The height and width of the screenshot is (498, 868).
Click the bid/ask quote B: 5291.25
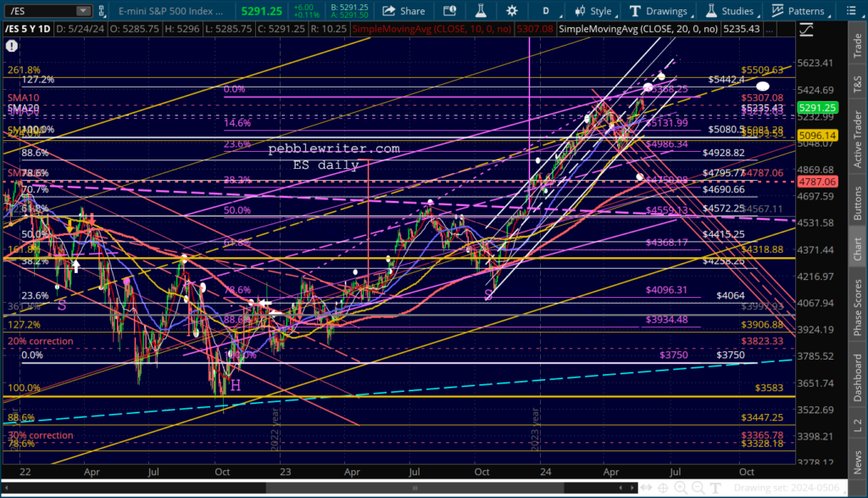(x=348, y=7)
